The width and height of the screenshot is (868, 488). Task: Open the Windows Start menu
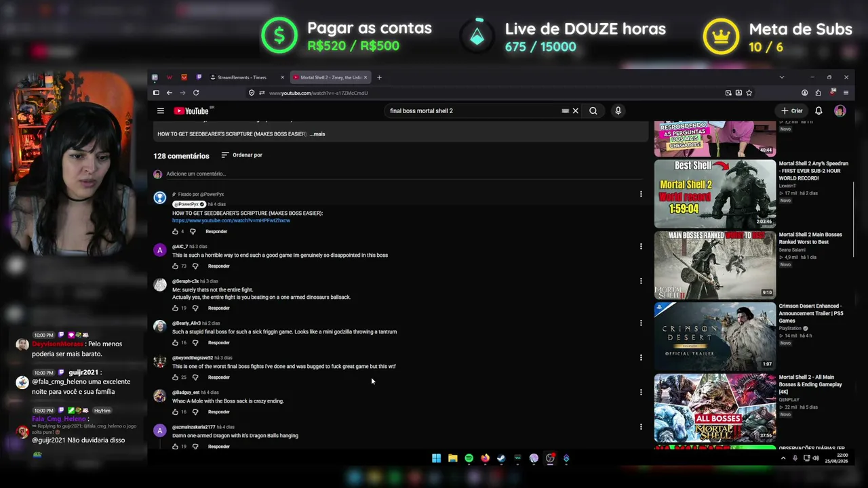click(436, 458)
